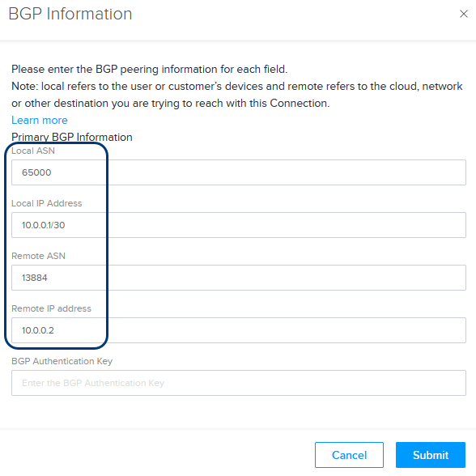Click the Remote IP address input field
476x476 pixels.
239,330
